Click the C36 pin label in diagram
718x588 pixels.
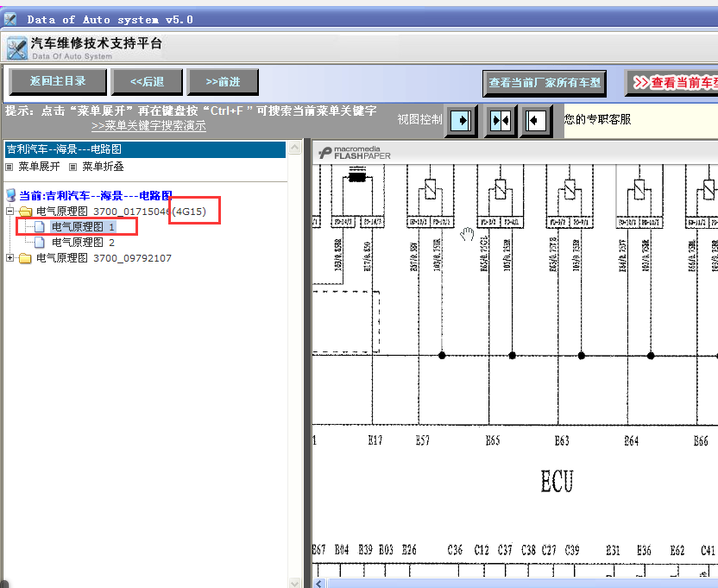tap(455, 549)
